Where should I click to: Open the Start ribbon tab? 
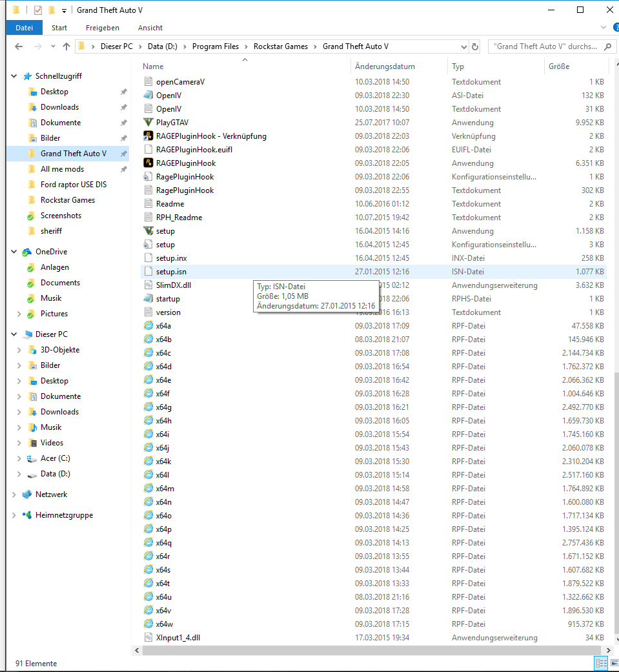[x=59, y=28]
